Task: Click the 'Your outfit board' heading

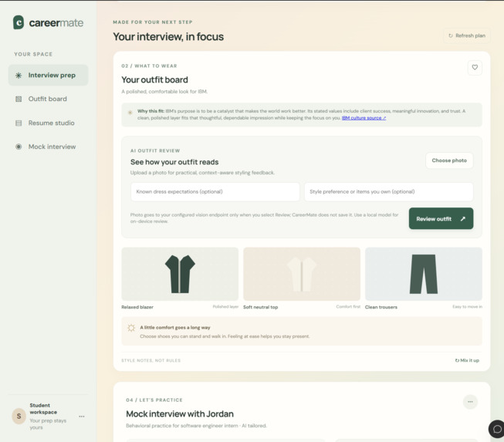Action: coord(154,79)
